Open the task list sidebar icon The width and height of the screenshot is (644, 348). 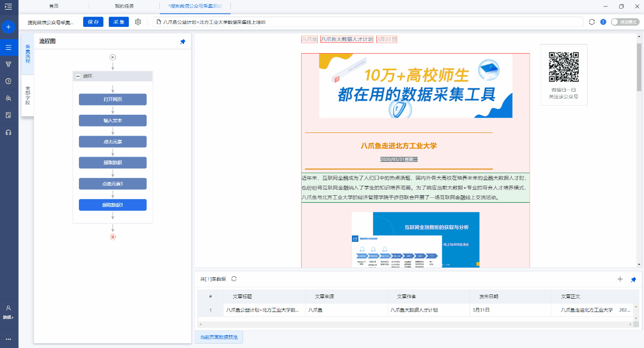(8, 47)
